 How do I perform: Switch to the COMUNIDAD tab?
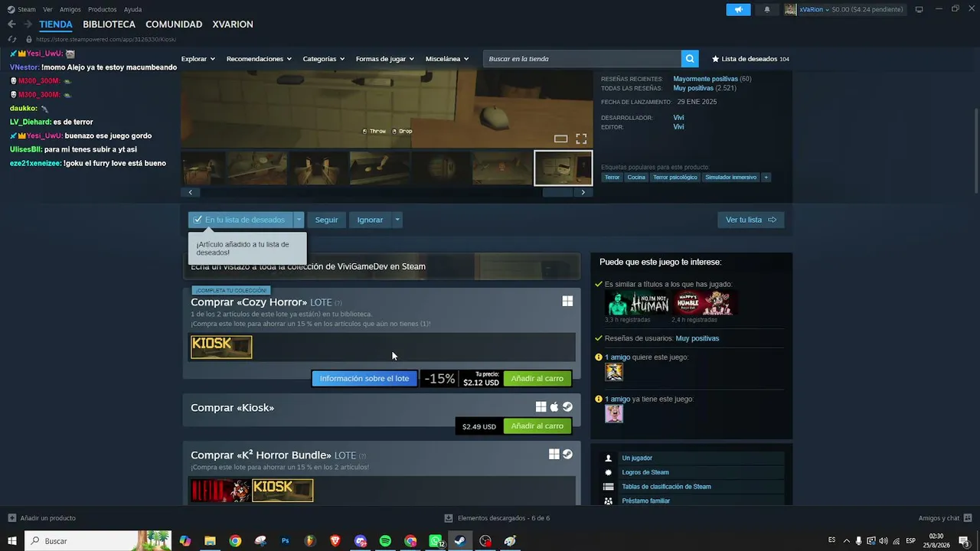[x=174, y=24]
